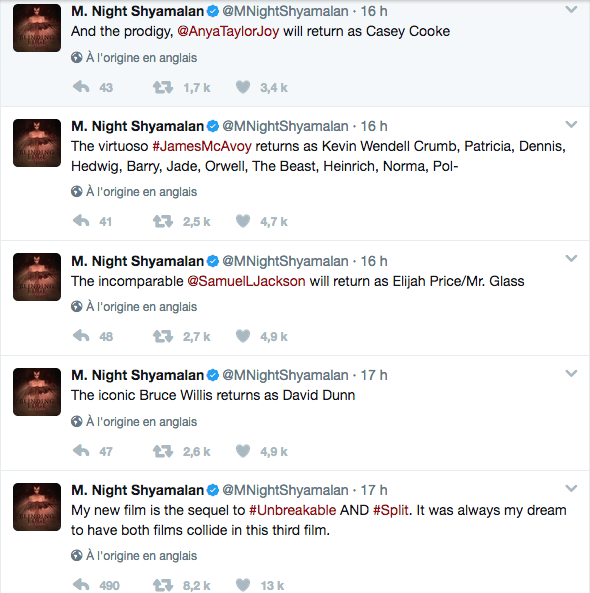Like the James McAvoy tweet

tap(243, 221)
